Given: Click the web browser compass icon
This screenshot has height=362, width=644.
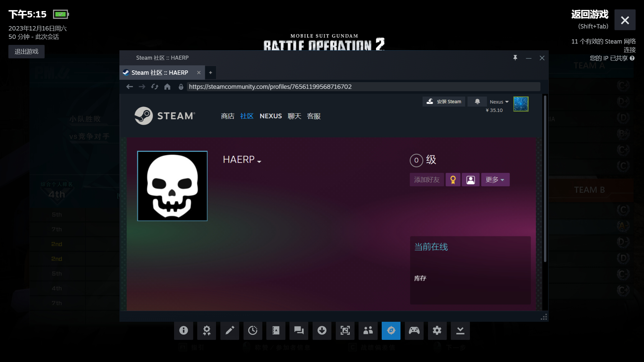Looking at the screenshot, I should click(x=391, y=330).
